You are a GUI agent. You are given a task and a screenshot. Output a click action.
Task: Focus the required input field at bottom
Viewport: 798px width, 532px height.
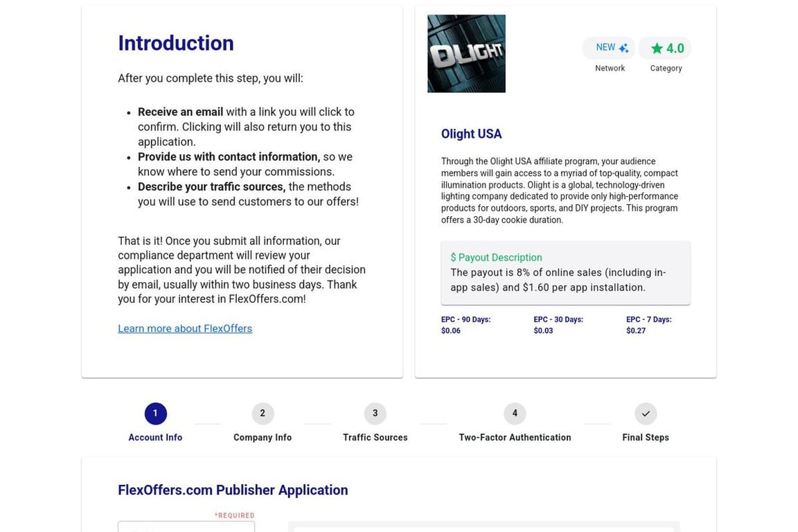[186, 527]
